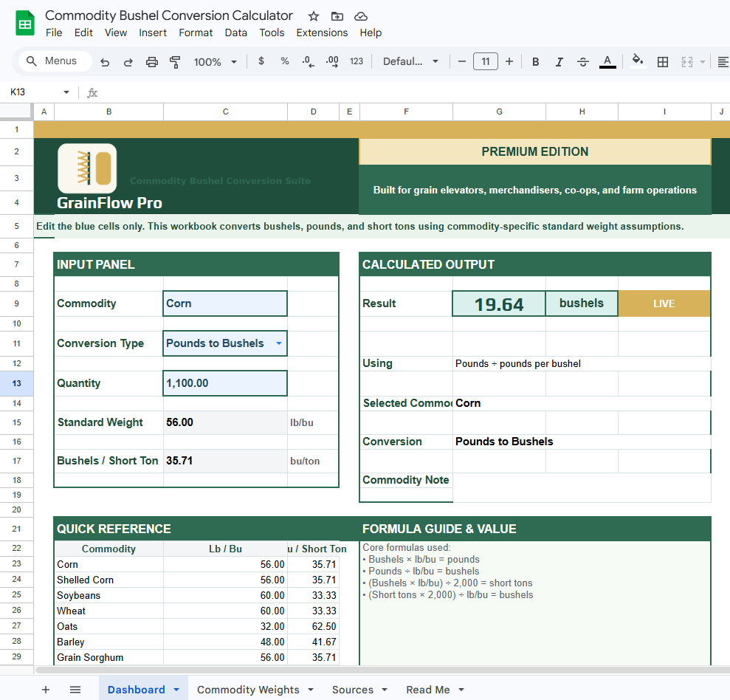730x700 pixels.
Task: Switch to the Sources sheet tab
Action: click(x=353, y=689)
